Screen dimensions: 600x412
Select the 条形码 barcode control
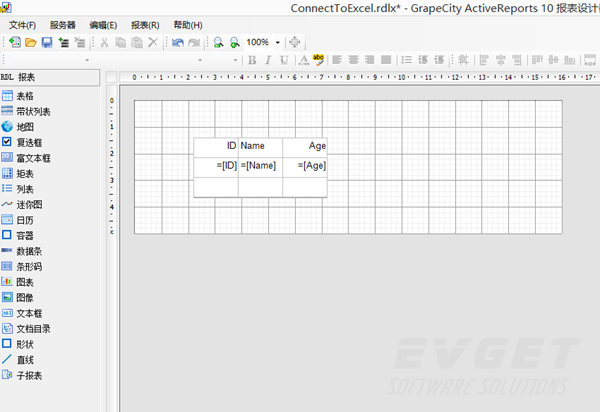(x=22, y=267)
